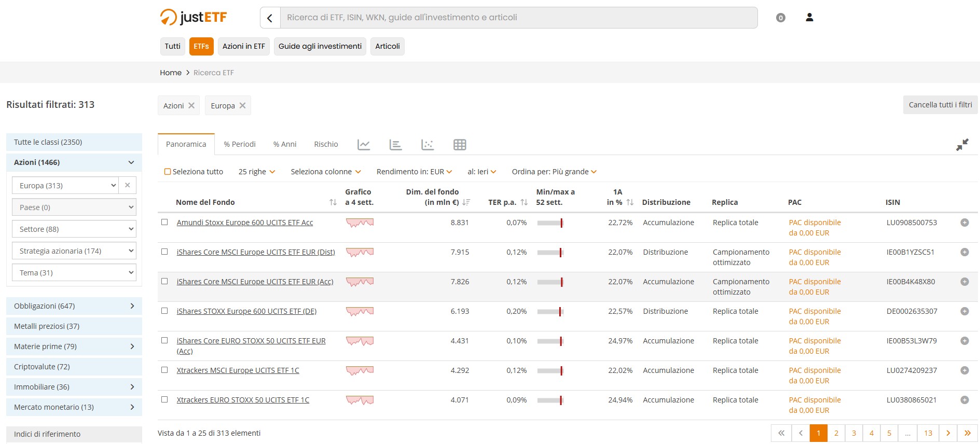The image size is (980, 444).
Task: Change Rendimento in: EUR currency
Action: point(415,172)
